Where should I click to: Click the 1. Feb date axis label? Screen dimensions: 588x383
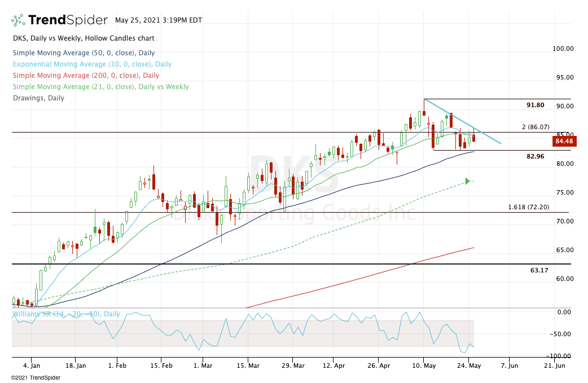[117, 366]
